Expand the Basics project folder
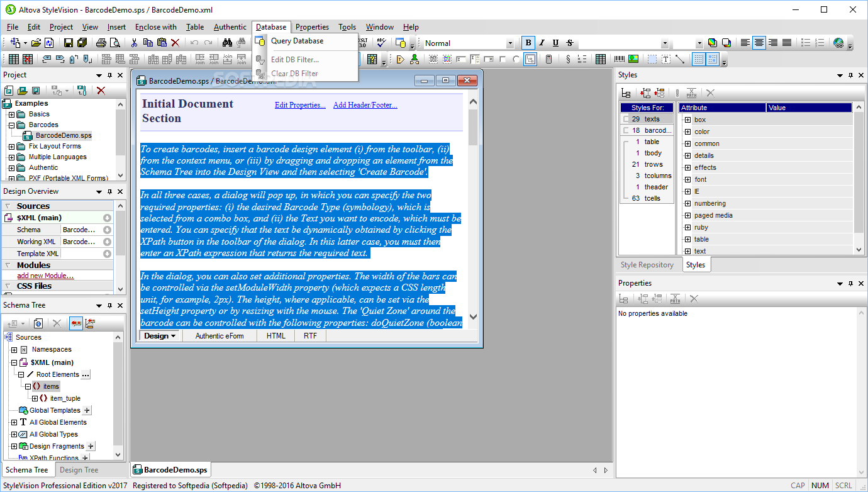 [11, 115]
